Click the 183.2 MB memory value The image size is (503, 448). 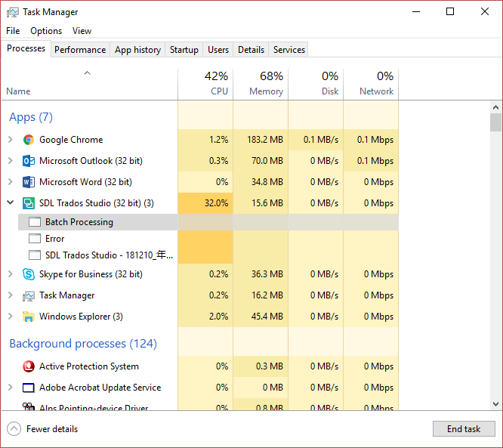pyautogui.click(x=265, y=140)
